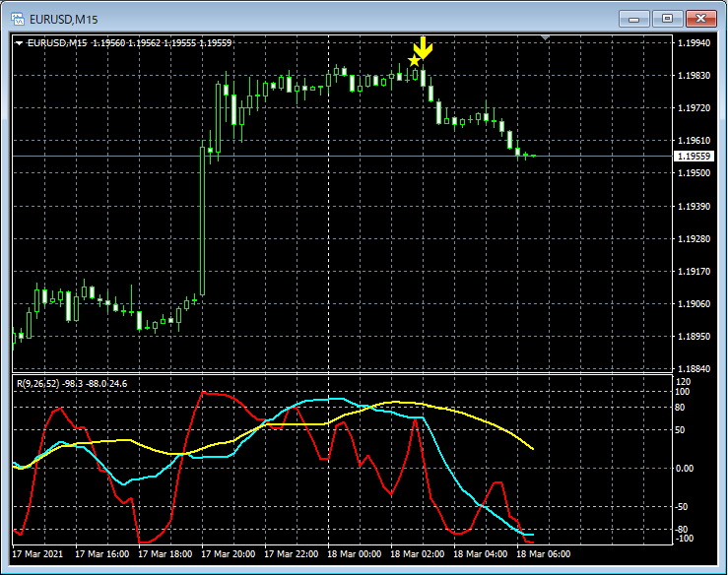Click the grey chart shift triangle marker
This screenshot has width=728, height=575.
(545, 37)
